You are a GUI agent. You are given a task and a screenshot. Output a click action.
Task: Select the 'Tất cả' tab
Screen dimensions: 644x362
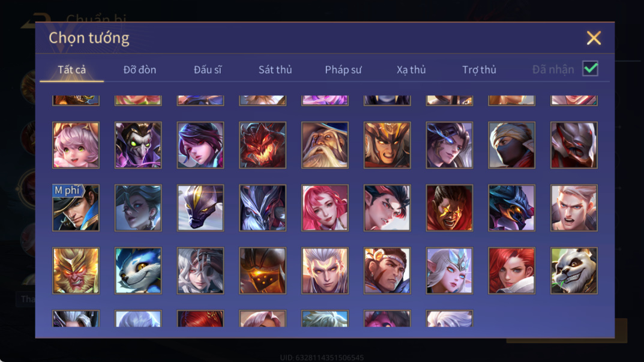[72, 70]
